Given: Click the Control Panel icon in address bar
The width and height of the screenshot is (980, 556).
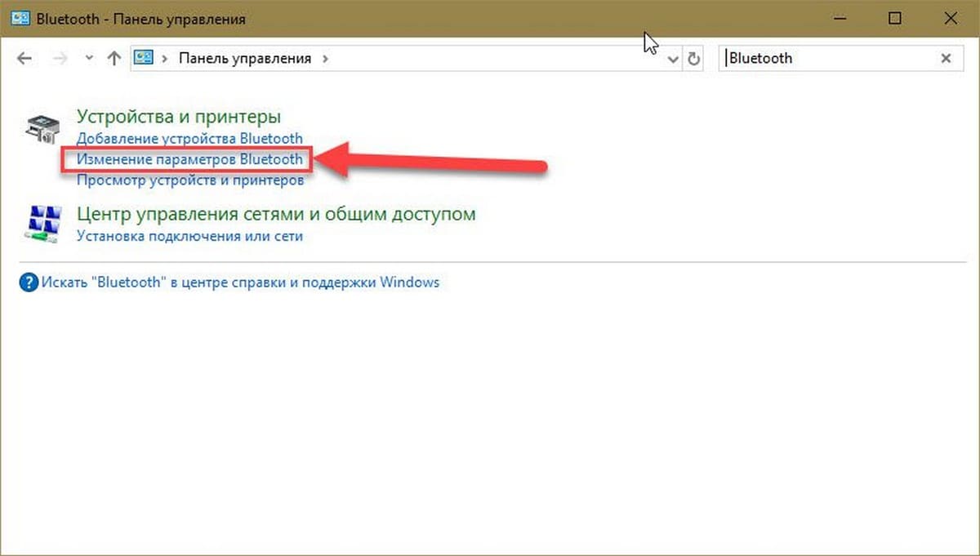Looking at the screenshot, I should pos(145,59).
